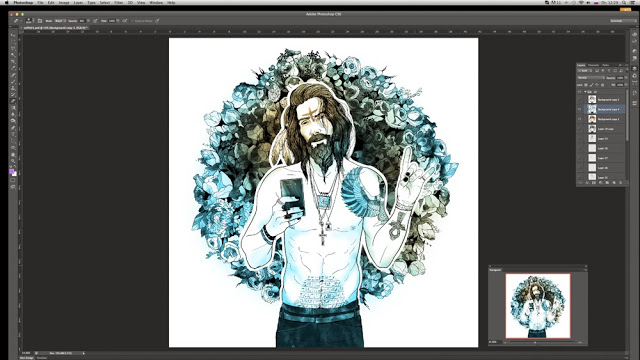640x360 pixels.
Task: Click the Navigator preview thumbnail
Action: tap(538, 306)
